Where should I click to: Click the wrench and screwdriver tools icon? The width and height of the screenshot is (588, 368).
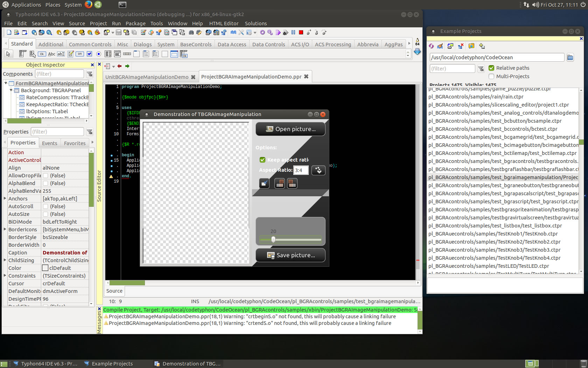[241, 33]
